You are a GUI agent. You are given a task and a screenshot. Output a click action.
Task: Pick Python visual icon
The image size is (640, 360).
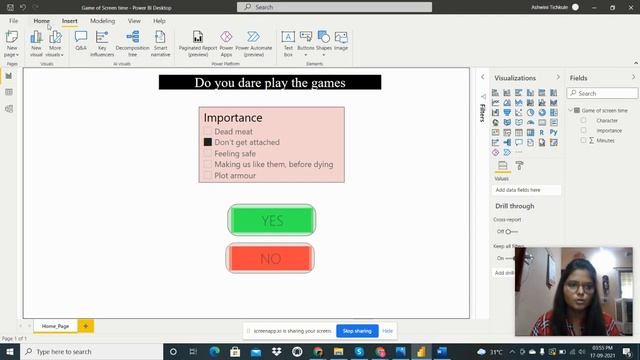coord(553,132)
